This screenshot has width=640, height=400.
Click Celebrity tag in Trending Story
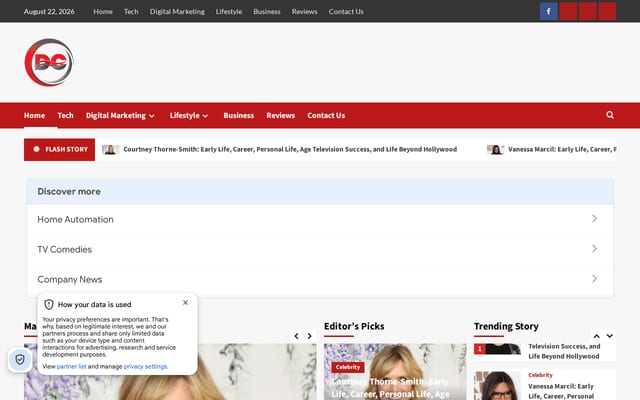pos(540,375)
